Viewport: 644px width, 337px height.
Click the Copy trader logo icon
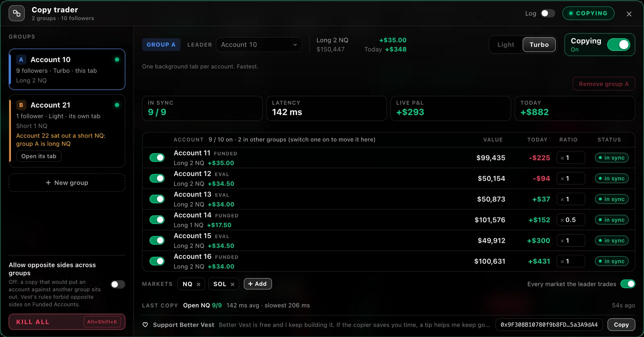coord(17,13)
